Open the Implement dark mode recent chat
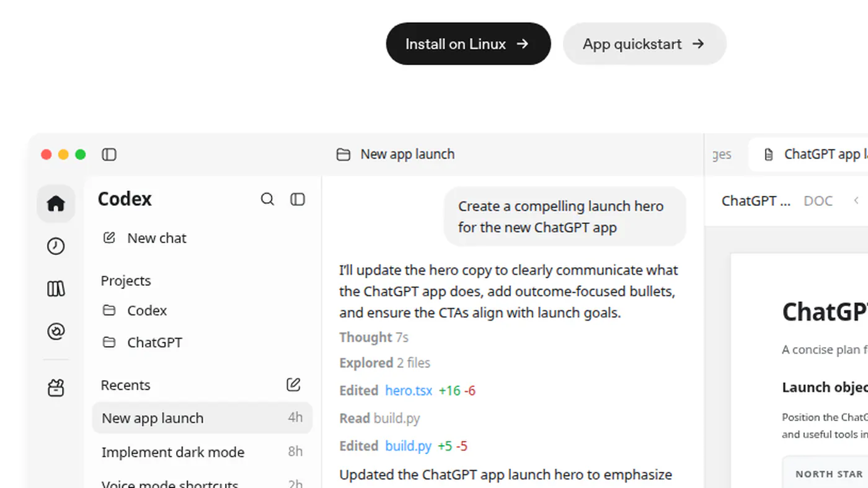This screenshot has height=488, width=868. coord(202,452)
